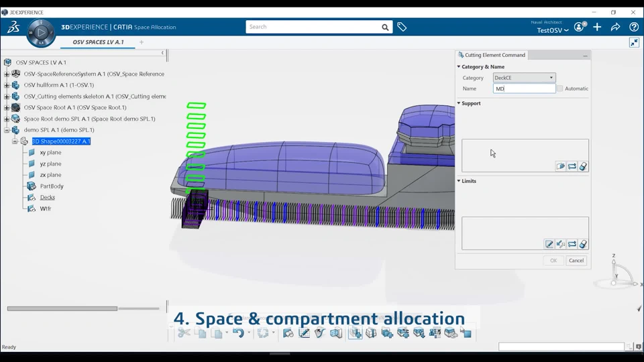
Task: Expand OSV_Cutting elements skeleton A.1 node
Action: tap(7, 97)
